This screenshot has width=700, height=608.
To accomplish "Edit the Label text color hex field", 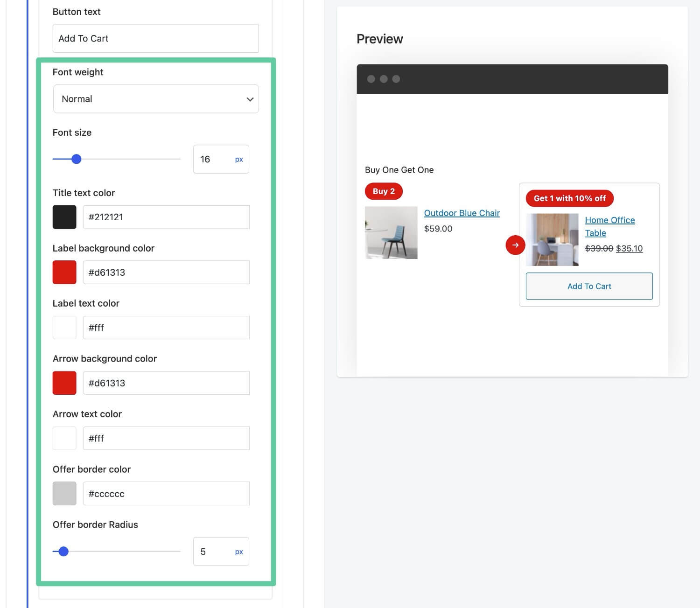I will (x=166, y=328).
